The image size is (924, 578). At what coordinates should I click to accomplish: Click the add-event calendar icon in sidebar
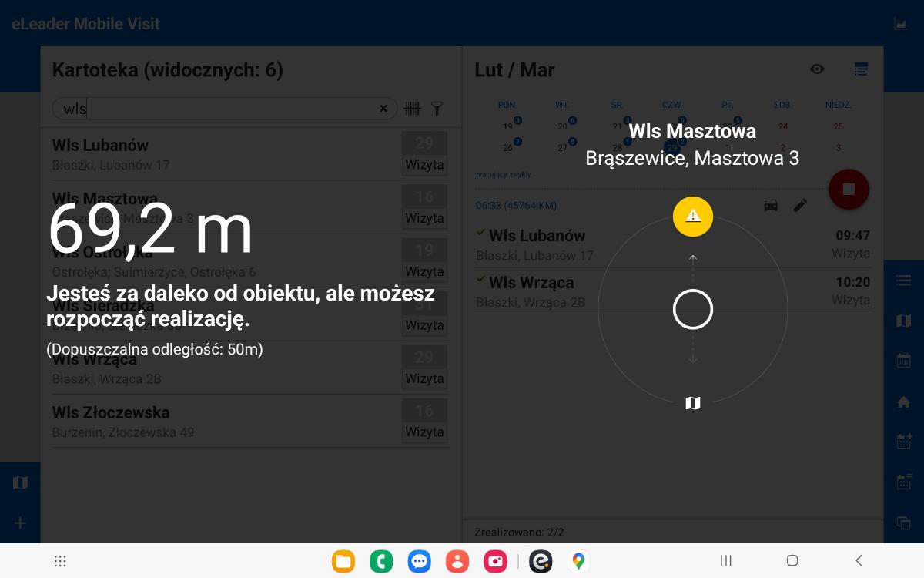point(904,442)
